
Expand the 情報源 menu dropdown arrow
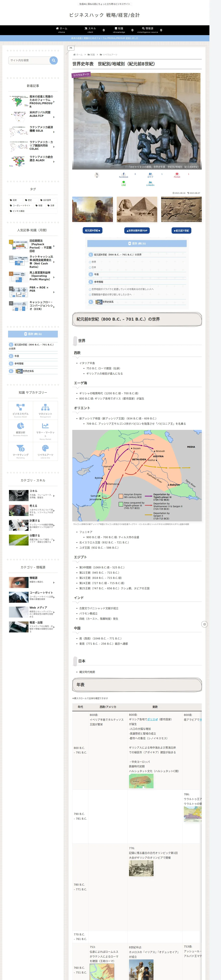(161, 30)
